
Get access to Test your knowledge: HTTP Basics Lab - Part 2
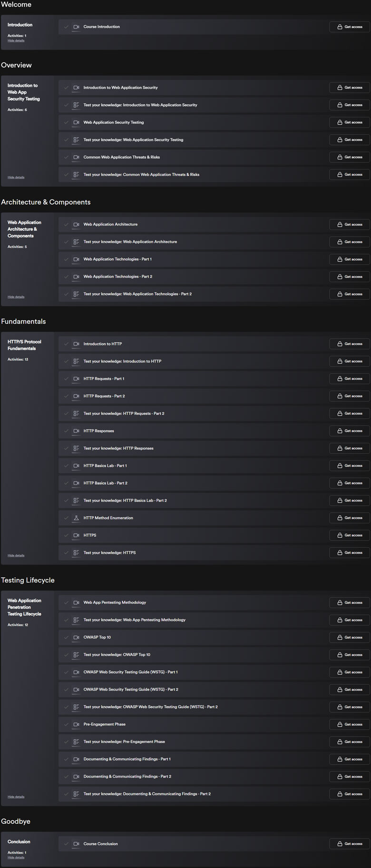pyautogui.click(x=350, y=501)
